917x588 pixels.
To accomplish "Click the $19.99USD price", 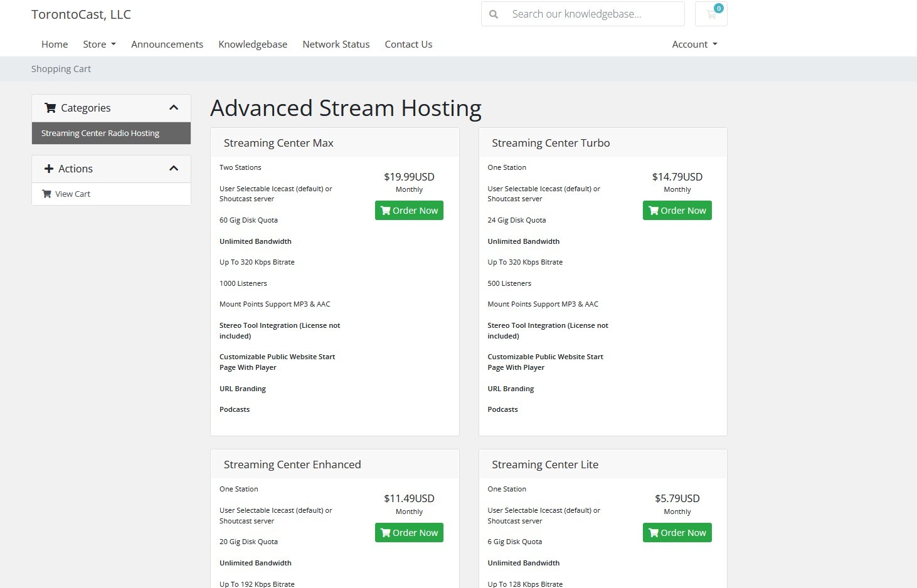I will click(x=409, y=177).
